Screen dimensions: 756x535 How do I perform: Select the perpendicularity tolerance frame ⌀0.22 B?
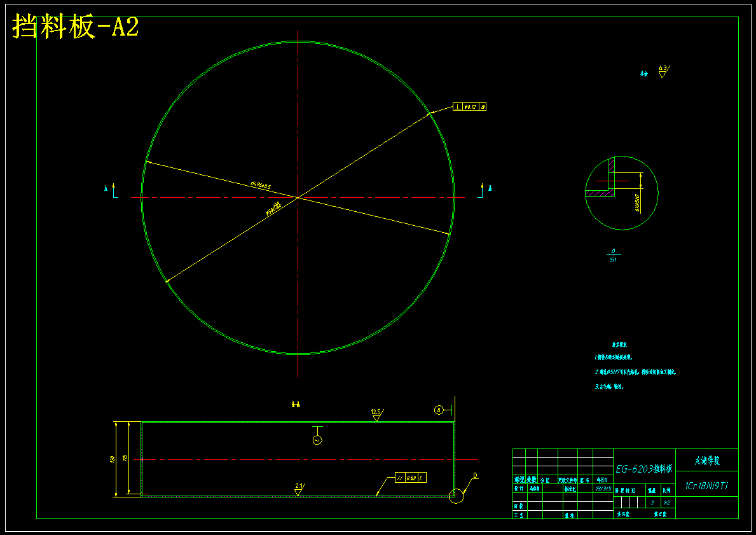pos(470,107)
